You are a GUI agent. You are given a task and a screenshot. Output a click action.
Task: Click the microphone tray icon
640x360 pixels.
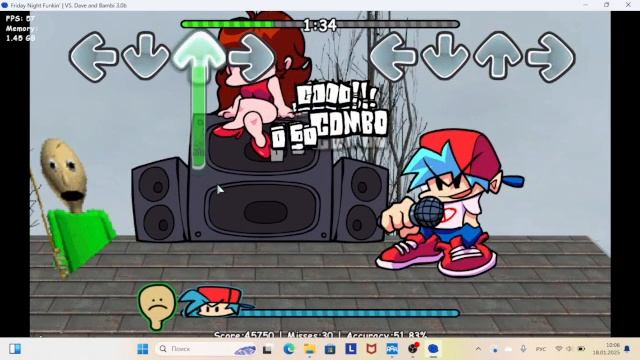(523, 349)
